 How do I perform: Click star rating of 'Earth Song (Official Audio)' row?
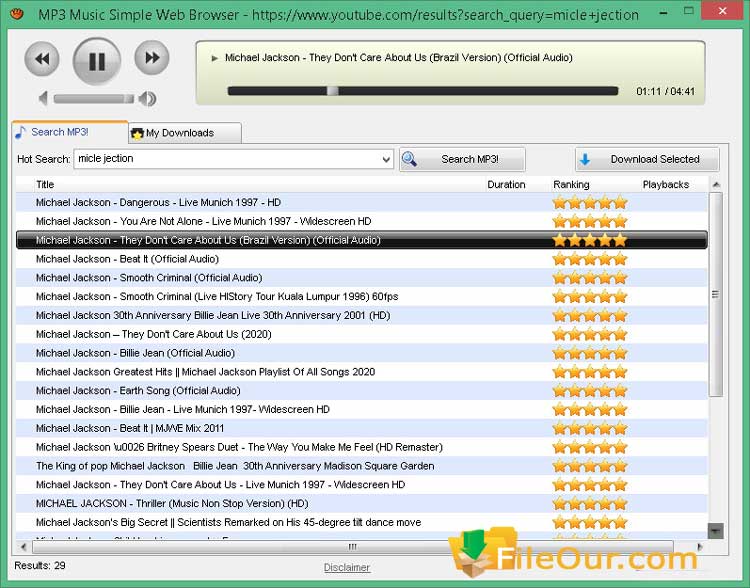590,390
